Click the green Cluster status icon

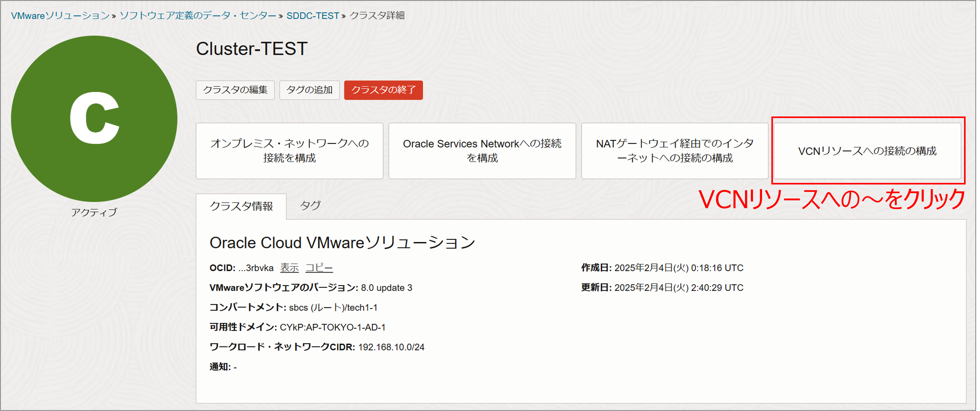tap(94, 119)
